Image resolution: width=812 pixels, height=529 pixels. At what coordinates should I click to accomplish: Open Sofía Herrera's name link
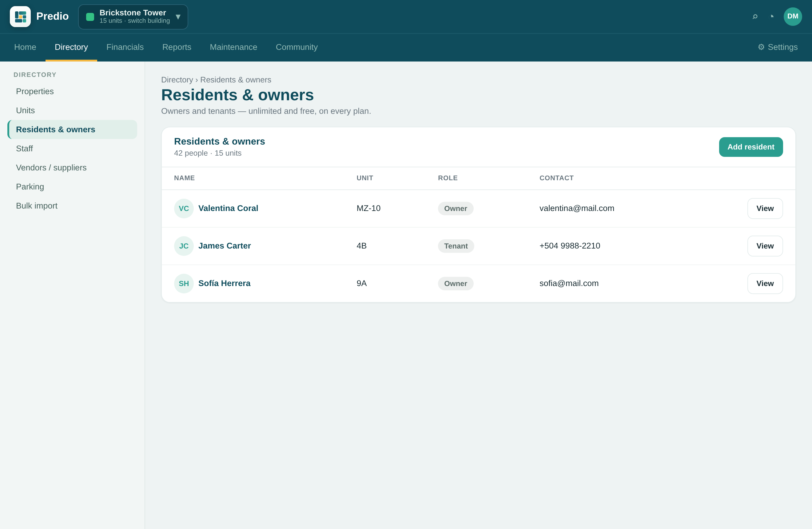point(224,284)
